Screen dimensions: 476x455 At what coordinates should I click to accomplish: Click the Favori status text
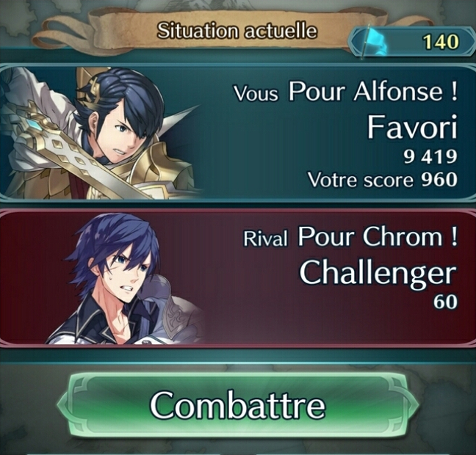point(412,127)
